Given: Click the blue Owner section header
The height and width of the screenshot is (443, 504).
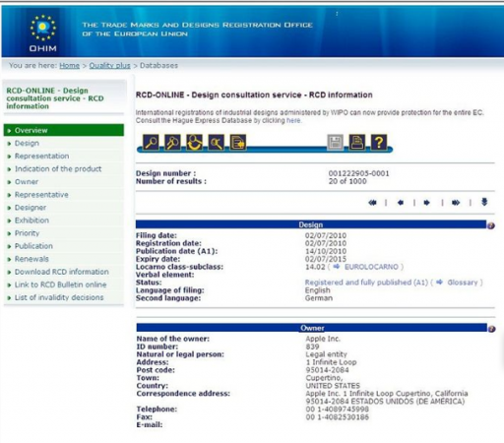Looking at the screenshot, I should pos(312,328).
